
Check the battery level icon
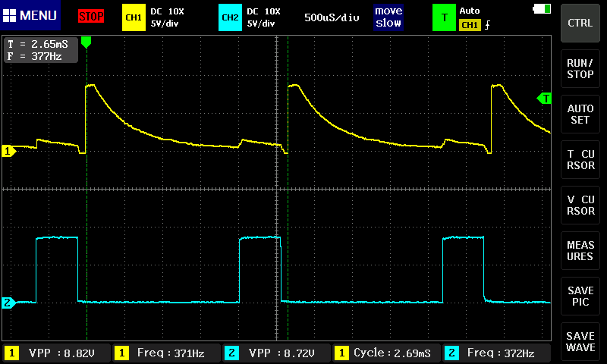[542, 8]
